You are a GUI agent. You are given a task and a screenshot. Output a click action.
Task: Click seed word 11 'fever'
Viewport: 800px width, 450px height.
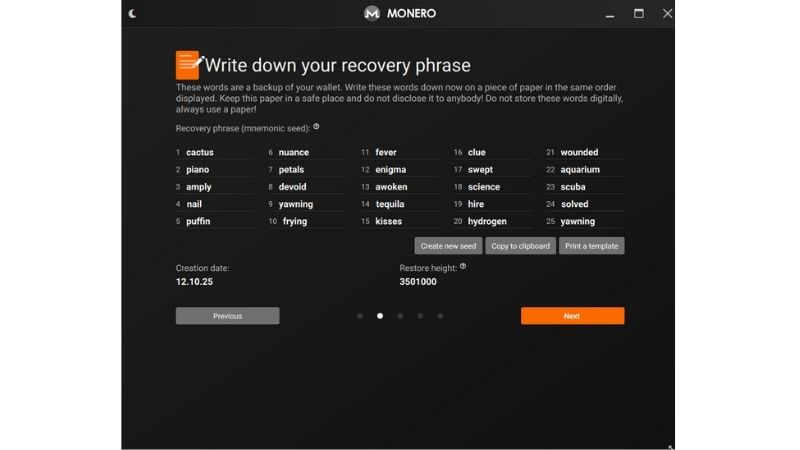pyautogui.click(x=386, y=152)
